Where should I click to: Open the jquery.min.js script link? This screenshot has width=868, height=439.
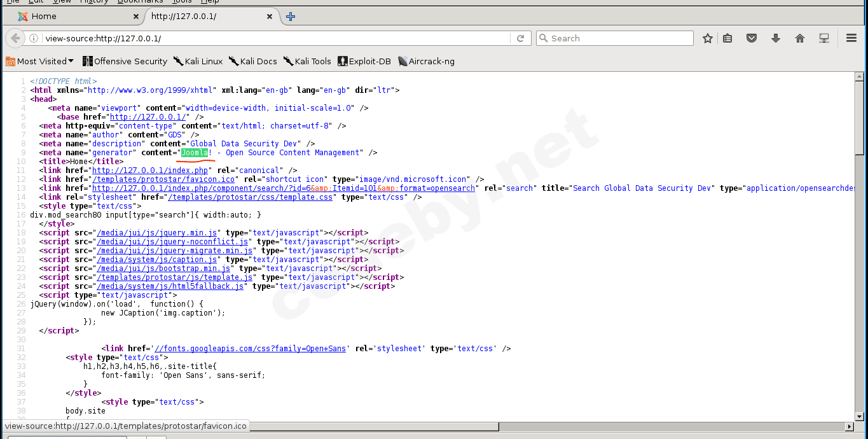pos(156,233)
